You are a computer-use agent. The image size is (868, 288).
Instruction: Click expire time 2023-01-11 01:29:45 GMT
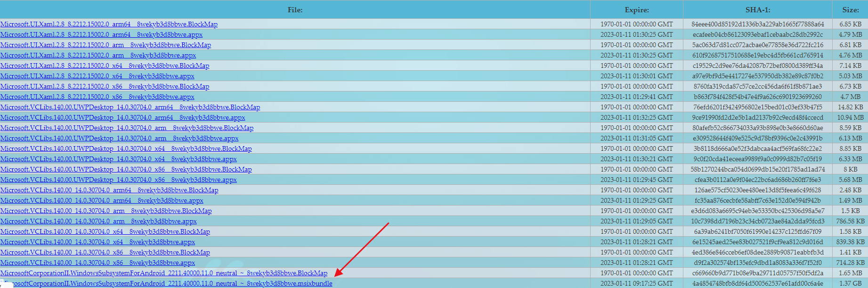pyautogui.click(x=637, y=180)
